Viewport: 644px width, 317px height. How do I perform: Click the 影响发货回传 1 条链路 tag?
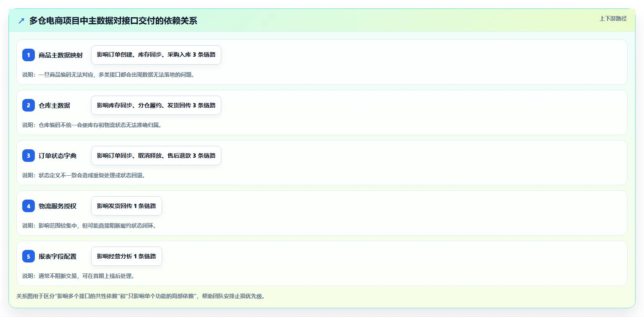tap(126, 206)
